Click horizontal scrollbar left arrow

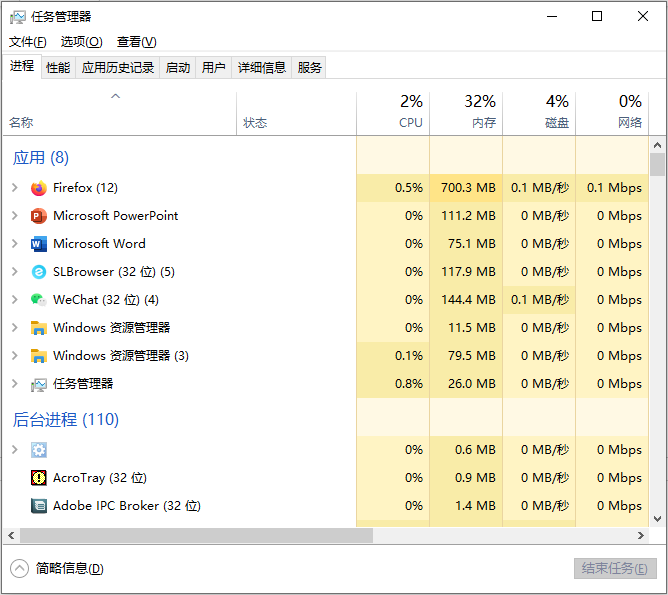coord(12,536)
